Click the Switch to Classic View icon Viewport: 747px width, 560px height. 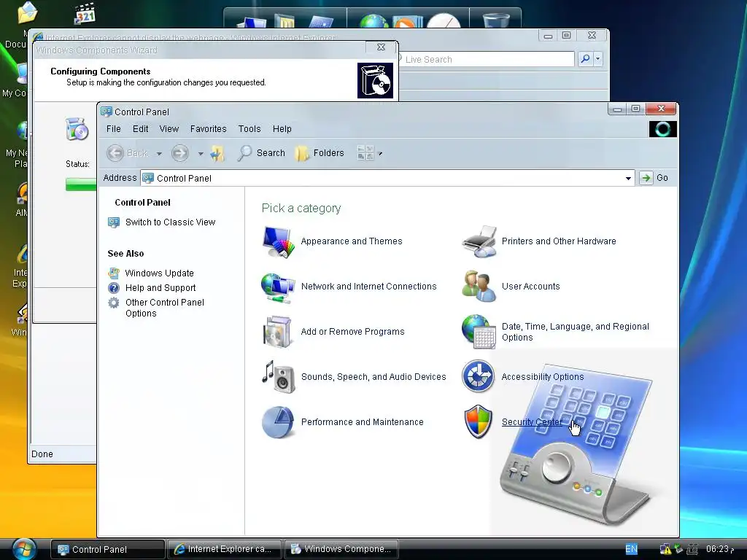(114, 222)
